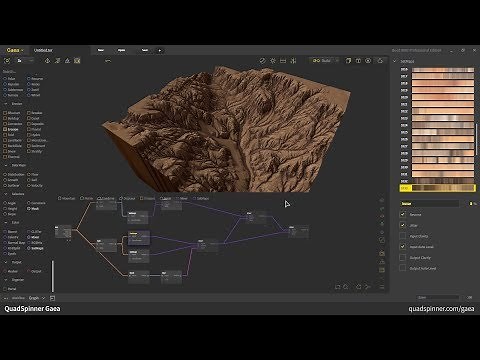Click the Build button
Viewport: 480px width, 360px height.
tap(322, 61)
